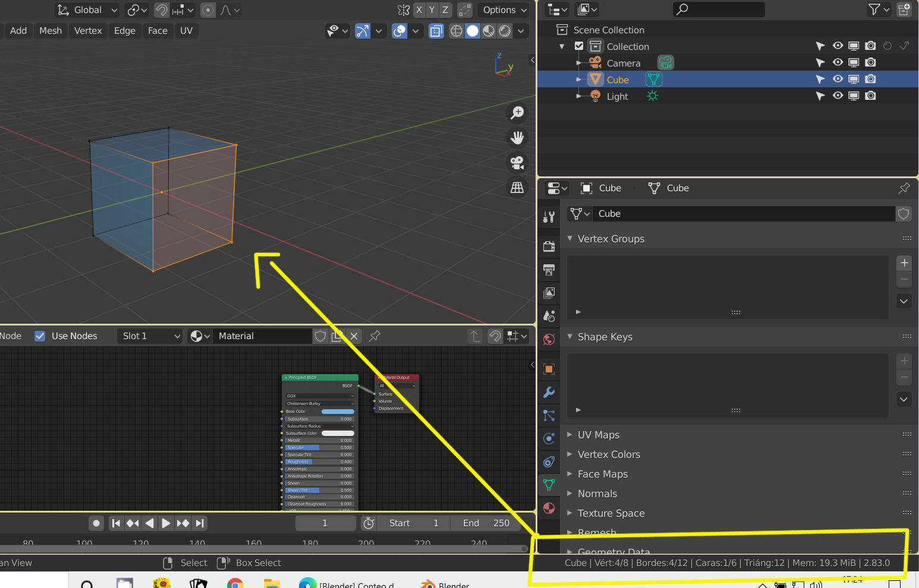The image size is (919, 588).
Task: Enable auto keying record button
Action: [96, 523]
